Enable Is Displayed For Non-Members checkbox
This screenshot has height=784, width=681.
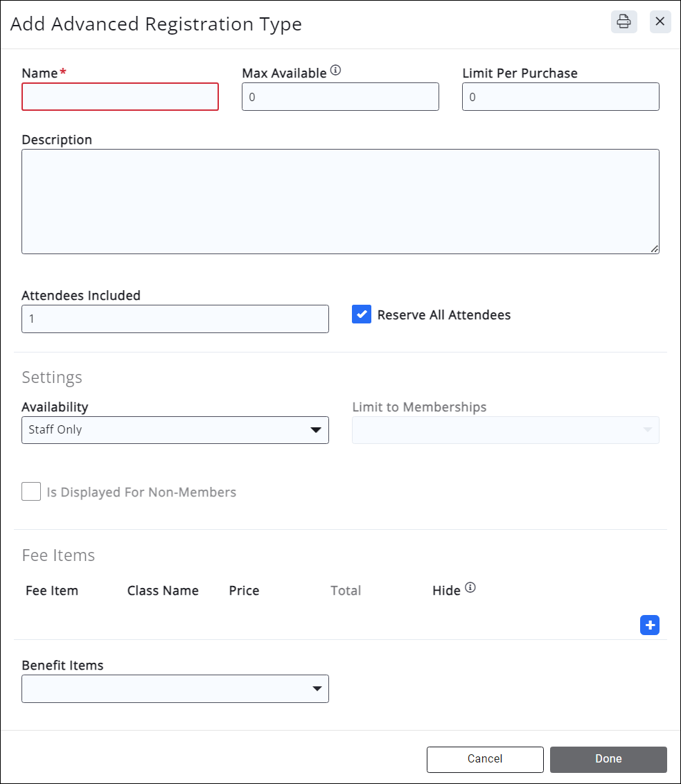click(31, 492)
